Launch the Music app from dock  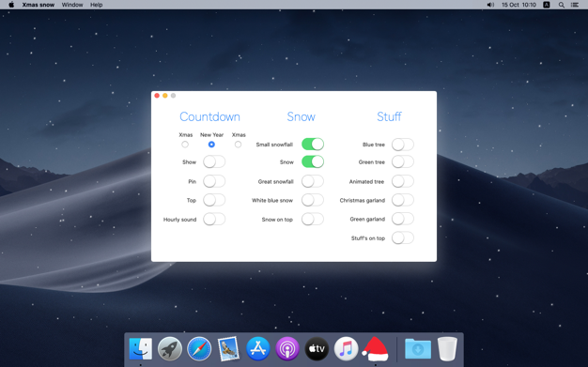(x=346, y=349)
